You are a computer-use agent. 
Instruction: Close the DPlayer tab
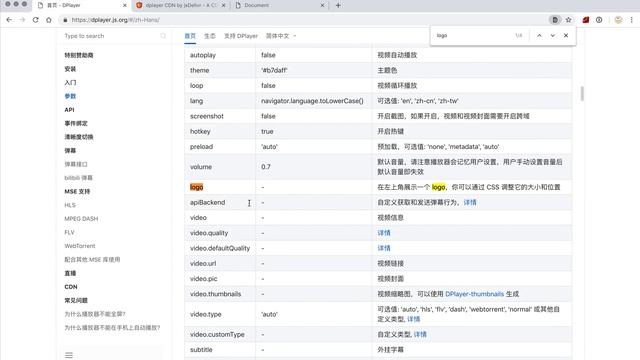124,5
